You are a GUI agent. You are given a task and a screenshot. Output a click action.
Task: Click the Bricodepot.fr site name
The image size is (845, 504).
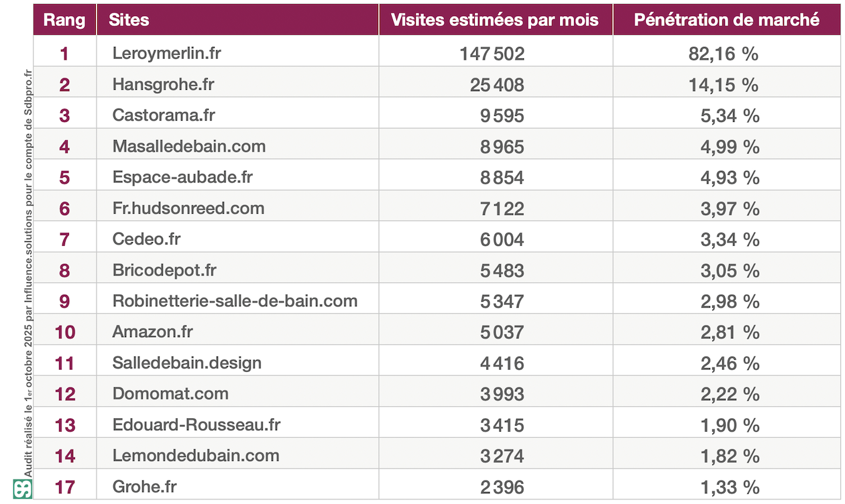(x=164, y=270)
